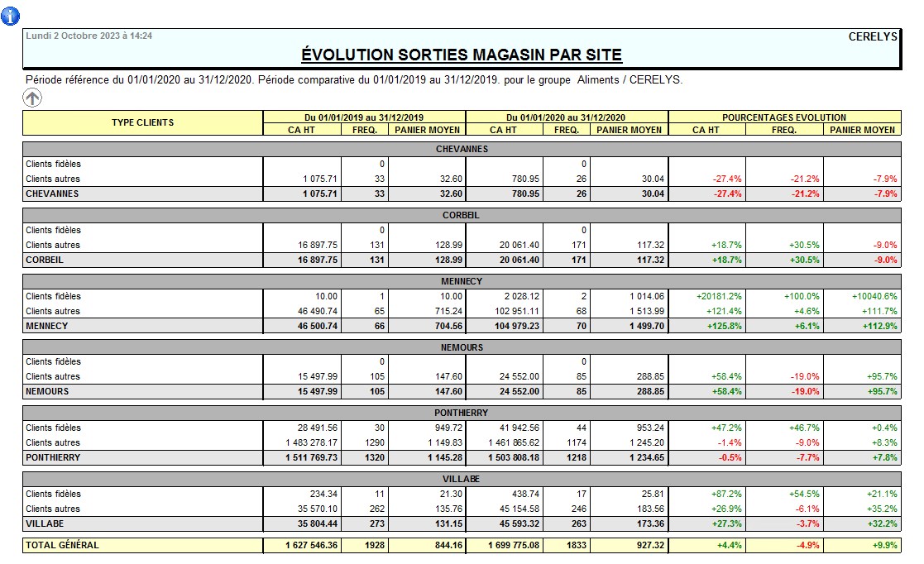Open the grey PONTHIERRY section title band
The width and height of the screenshot is (924, 564).
(462, 413)
